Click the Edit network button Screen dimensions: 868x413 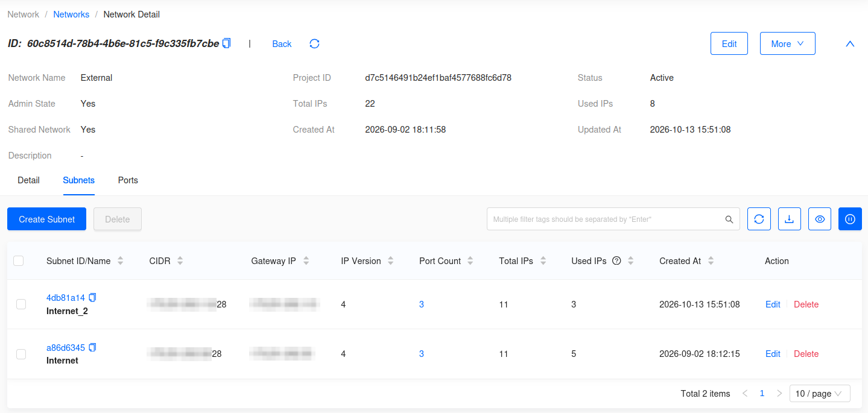(x=729, y=43)
